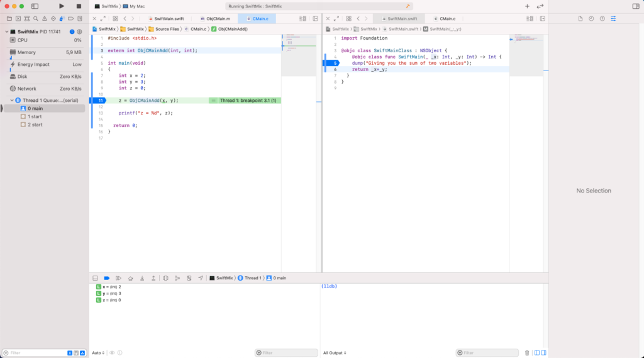Toggle the right inspector panel

tap(635, 6)
